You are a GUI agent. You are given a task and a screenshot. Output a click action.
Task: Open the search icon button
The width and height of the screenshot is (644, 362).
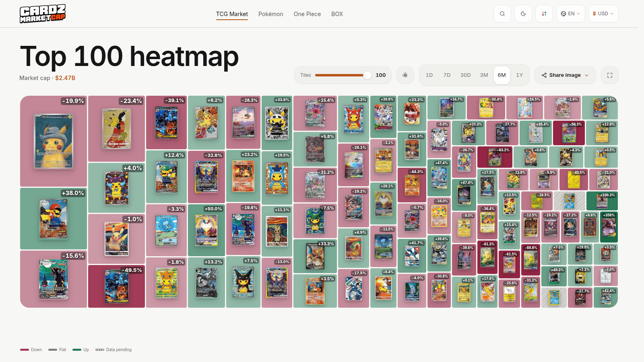point(502,14)
